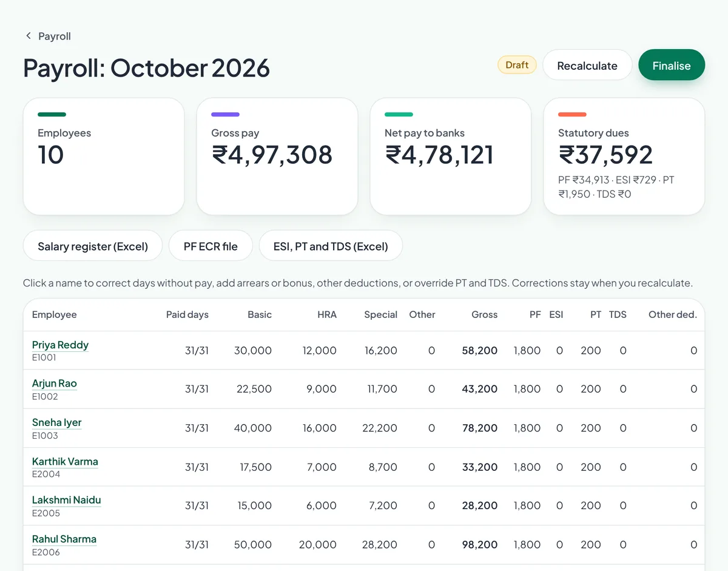Image resolution: width=728 pixels, height=571 pixels.
Task: Click the Gross column header
Action: (485, 314)
